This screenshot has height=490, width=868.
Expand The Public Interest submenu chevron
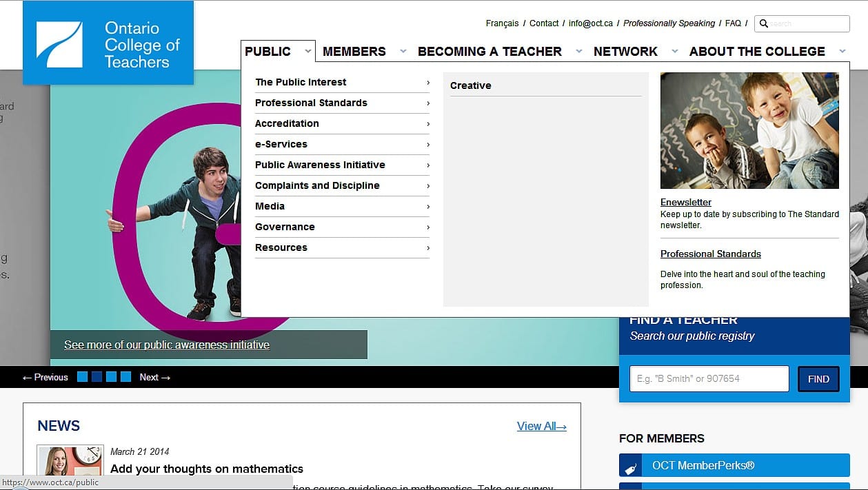point(427,83)
